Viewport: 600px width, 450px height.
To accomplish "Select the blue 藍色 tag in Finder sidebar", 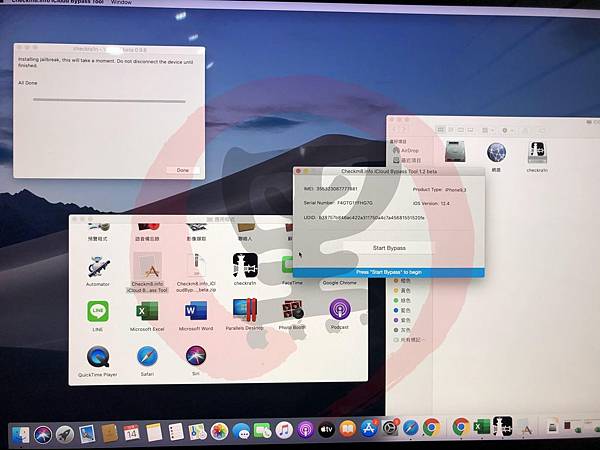I will [x=402, y=310].
